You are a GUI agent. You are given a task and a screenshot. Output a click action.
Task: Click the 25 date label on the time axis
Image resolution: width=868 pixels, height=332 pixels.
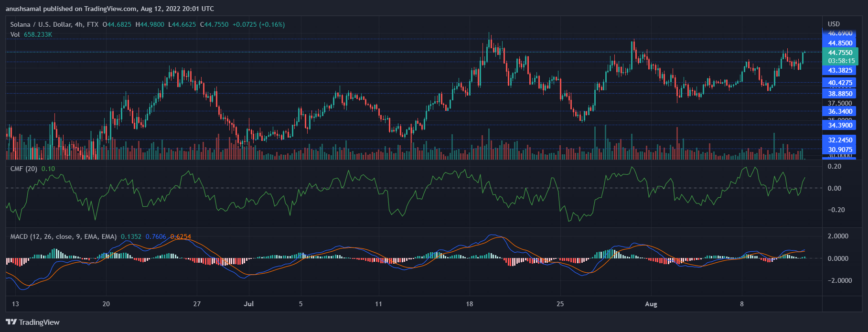tap(560, 304)
